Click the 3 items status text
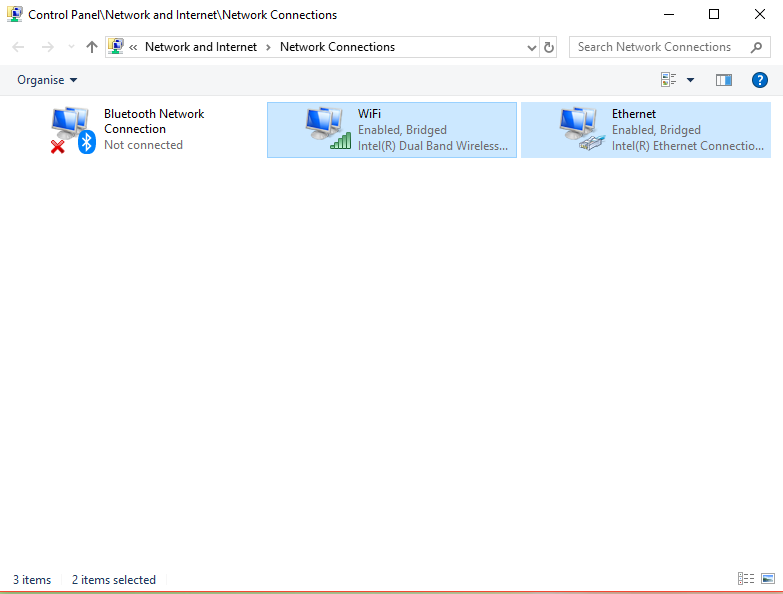This screenshot has width=783, height=594. coord(32,580)
